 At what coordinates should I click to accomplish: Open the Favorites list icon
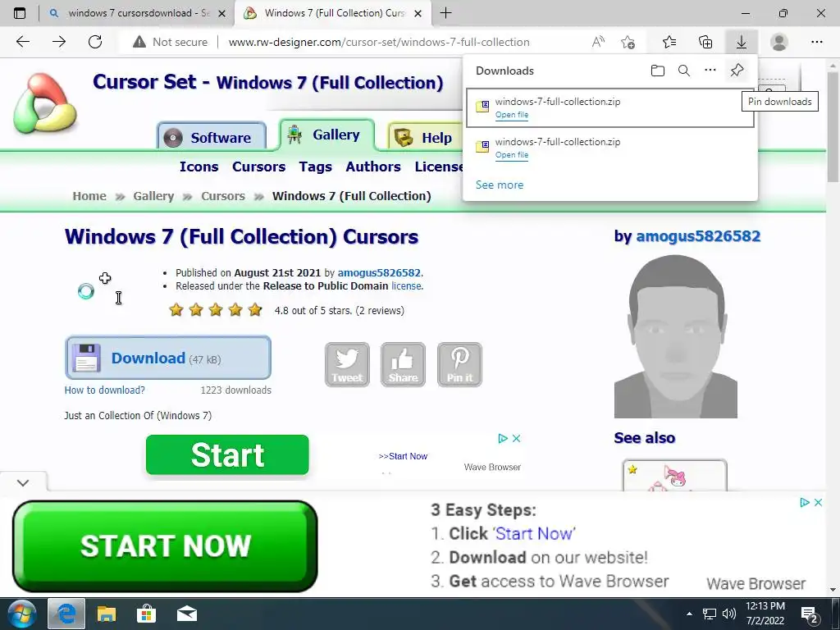point(669,42)
